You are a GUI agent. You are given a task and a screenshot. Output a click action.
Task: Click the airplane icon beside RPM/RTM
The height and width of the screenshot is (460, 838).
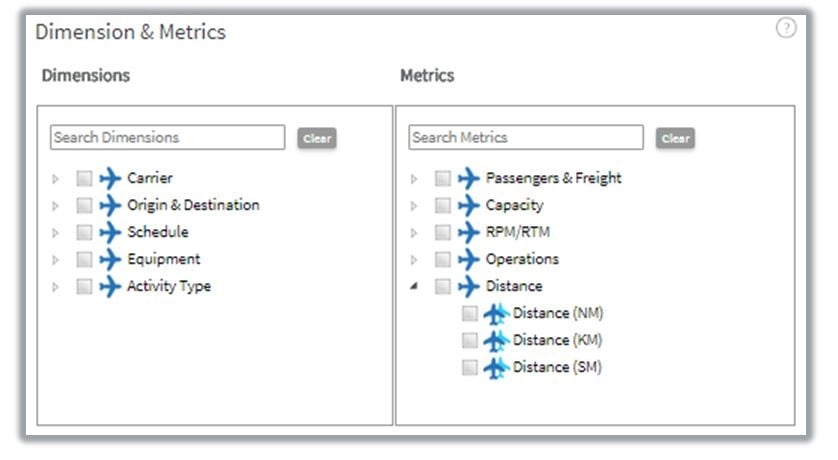468,233
